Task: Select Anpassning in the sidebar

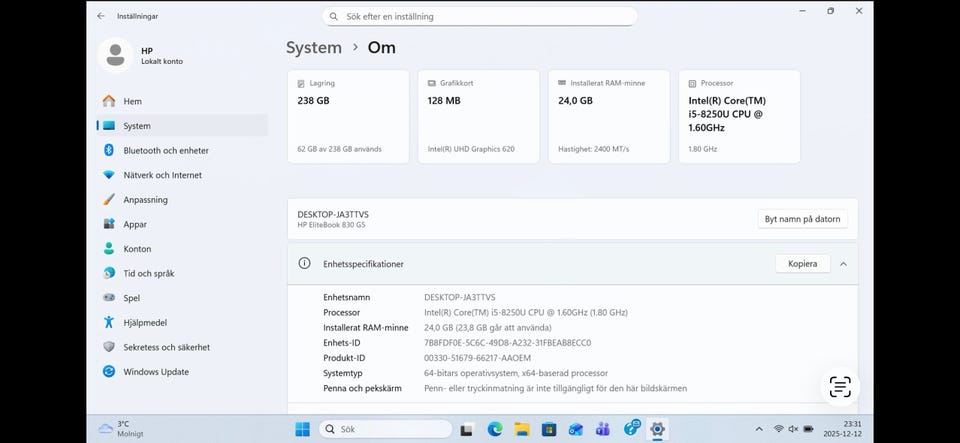Action: point(145,199)
